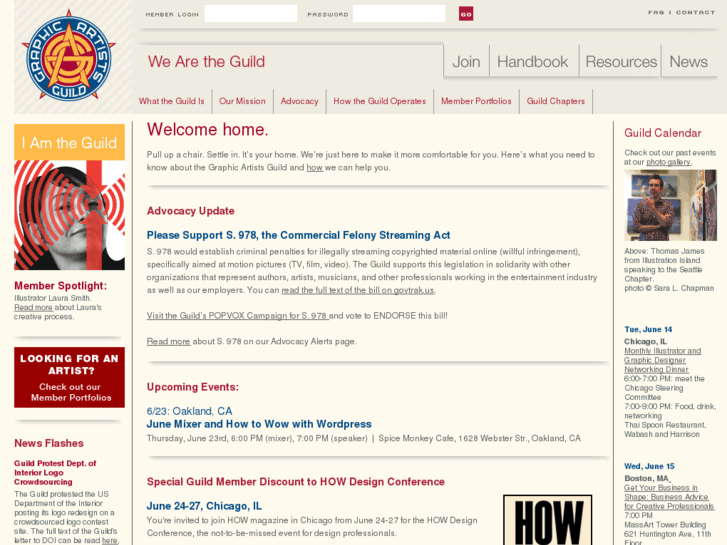Open Guild Chapters submenu item
The width and height of the screenshot is (727, 545).
pyautogui.click(x=555, y=101)
